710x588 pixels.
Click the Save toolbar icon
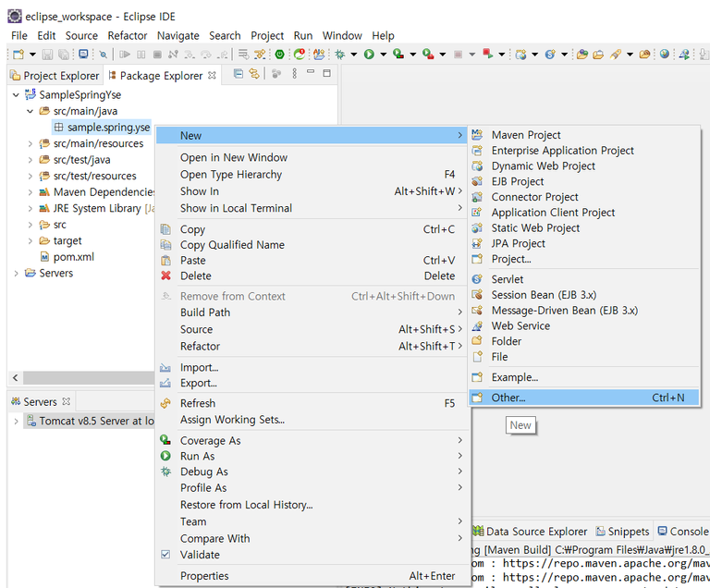pos(47,55)
